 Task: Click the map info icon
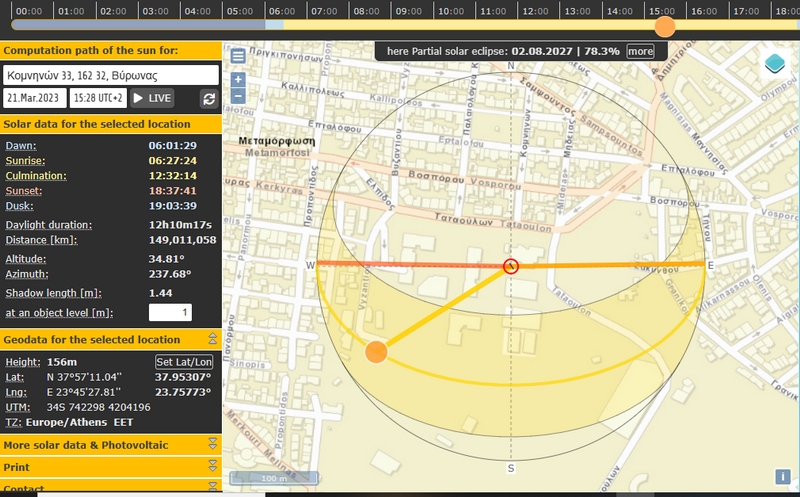(x=783, y=477)
